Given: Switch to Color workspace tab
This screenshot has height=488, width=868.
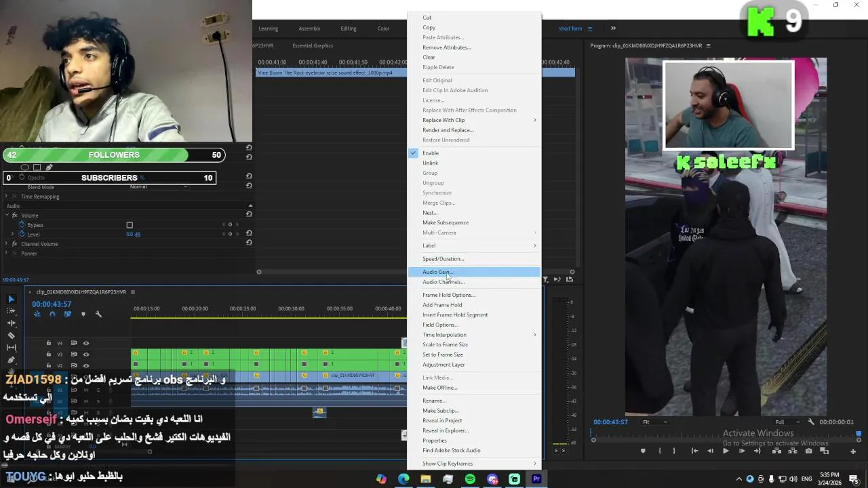Looking at the screenshot, I should click(383, 28).
